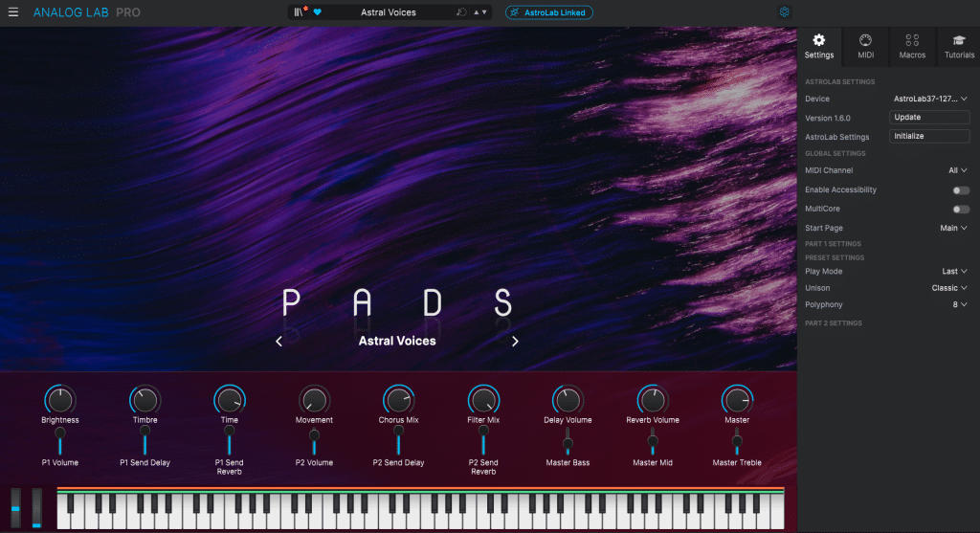
Task: Go to previous preset with left arrow
Action: pyautogui.click(x=278, y=342)
